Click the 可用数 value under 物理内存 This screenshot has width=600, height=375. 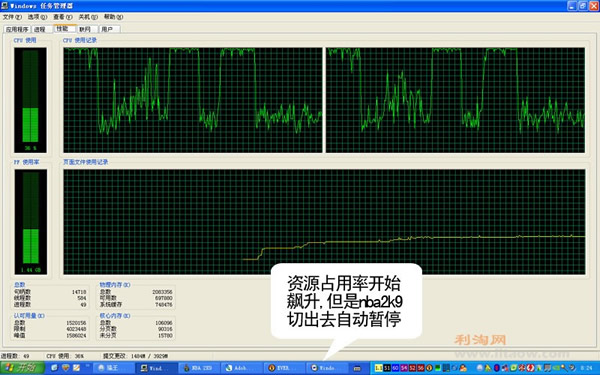click(x=163, y=298)
